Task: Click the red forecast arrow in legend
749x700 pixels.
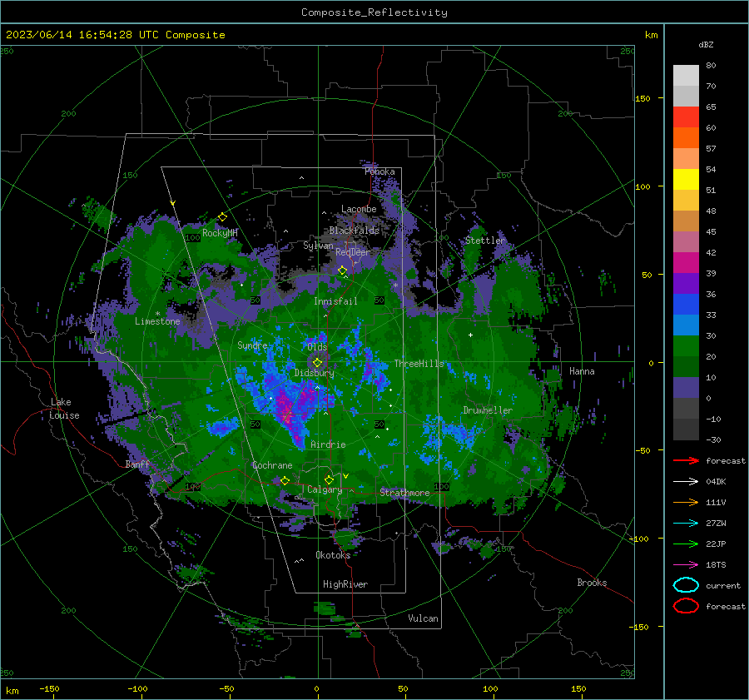Action: pos(686,460)
